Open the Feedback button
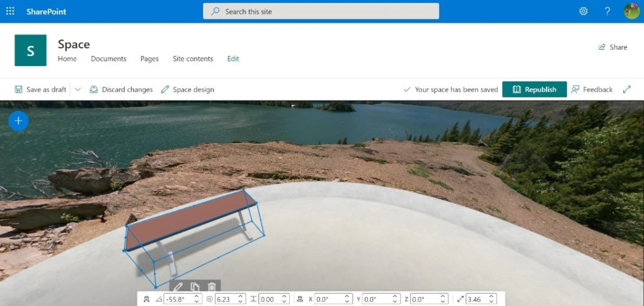The height and width of the screenshot is (306, 644). tap(592, 89)
